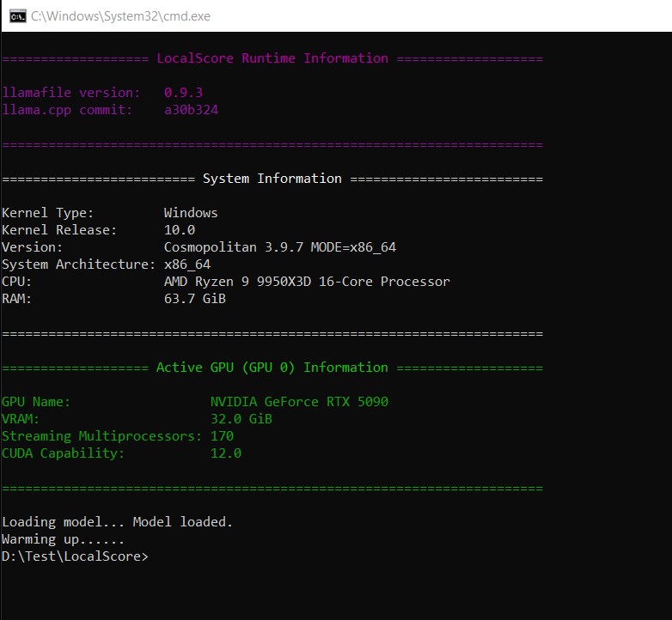The image size is (672, 620).
Task: Click the C:\Windows\System32\cmd.exe window title
Action: 120,16
